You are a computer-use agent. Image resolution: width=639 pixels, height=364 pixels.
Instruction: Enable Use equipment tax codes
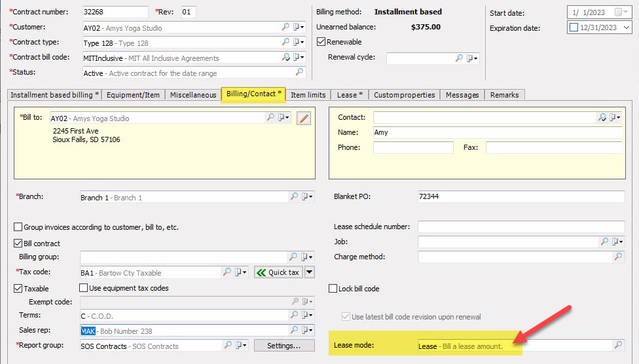click(x=84, y=288)
